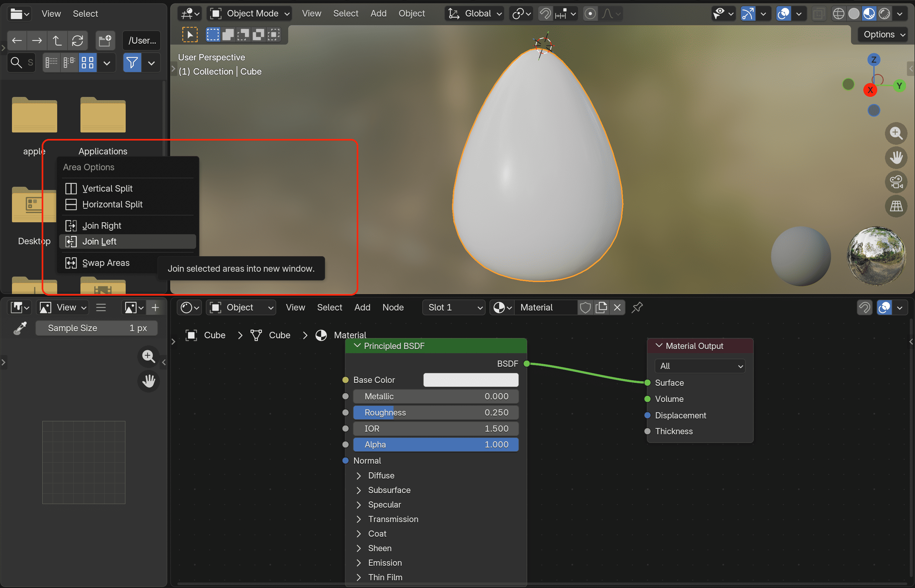Open the display settings dropdown beside thumbnails
The height and width of the screenshot is (588, 915).
107,62
